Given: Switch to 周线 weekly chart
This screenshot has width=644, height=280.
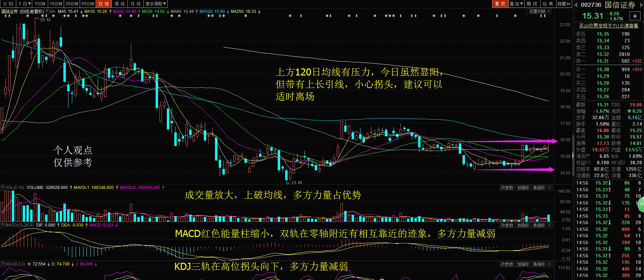Looking at the screenshot, I should click(x=120, y=4).
